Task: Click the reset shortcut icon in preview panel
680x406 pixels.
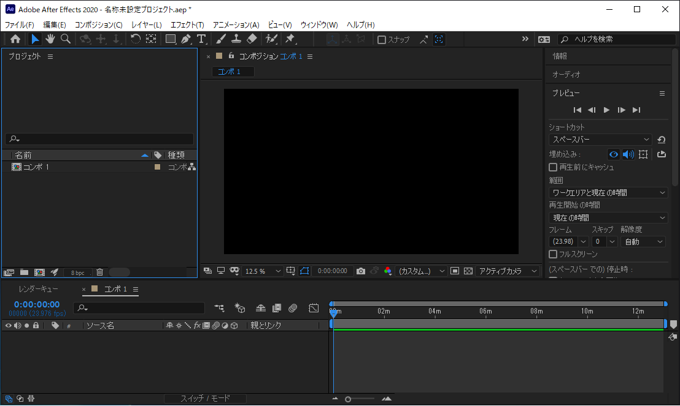Action: click(661, 140)
